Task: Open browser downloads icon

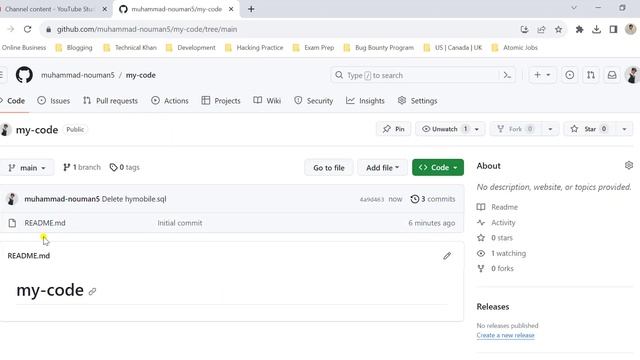Action: click(x=596, y=29)
